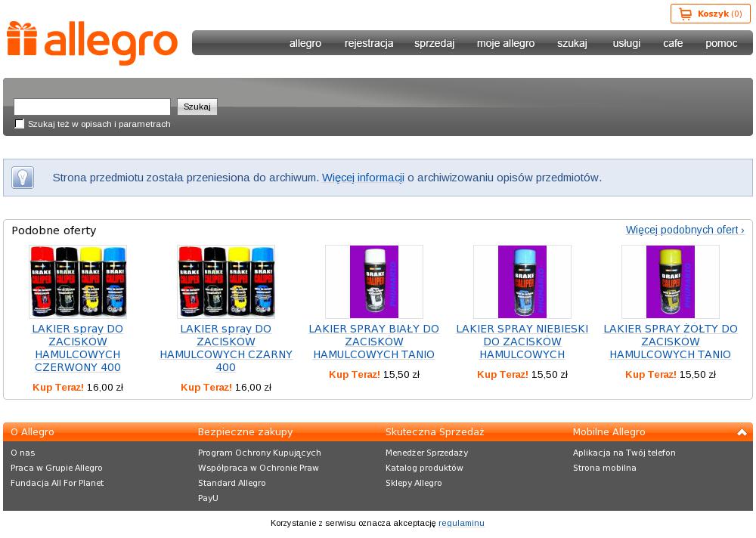Viewport: 756px width, 538px height.
Task: Open Sklepy Allegro footer link
Action: coord(414,483)
